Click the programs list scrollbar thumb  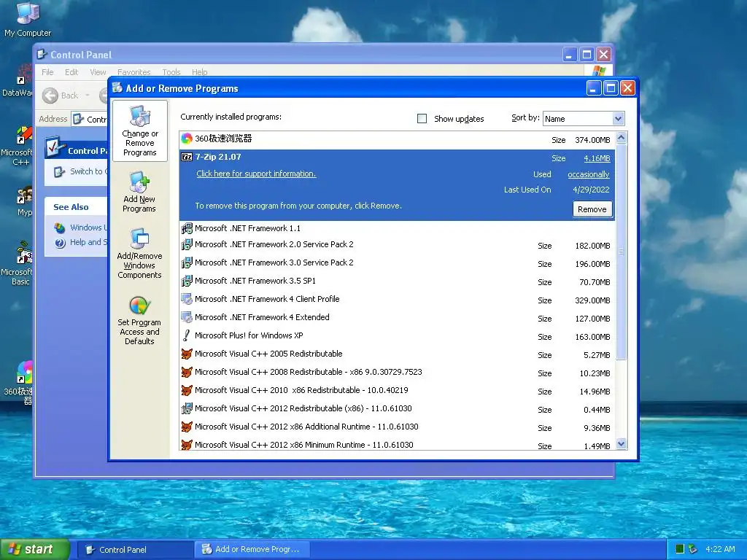point(621,252)
